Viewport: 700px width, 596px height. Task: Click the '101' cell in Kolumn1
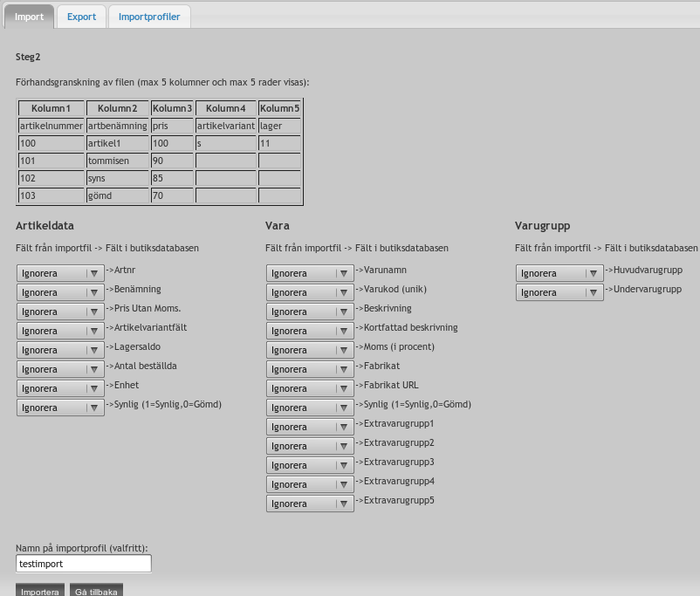pos(51,161)
